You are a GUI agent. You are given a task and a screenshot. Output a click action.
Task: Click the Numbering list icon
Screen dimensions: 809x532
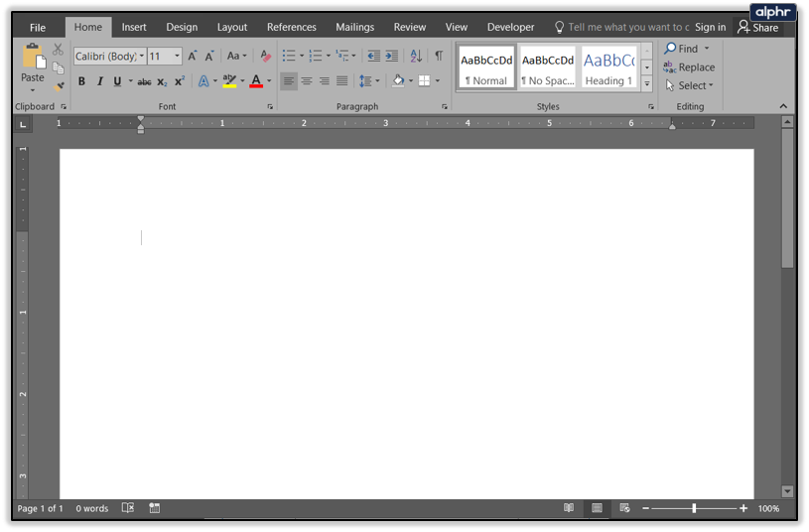[x=316, y=56]
